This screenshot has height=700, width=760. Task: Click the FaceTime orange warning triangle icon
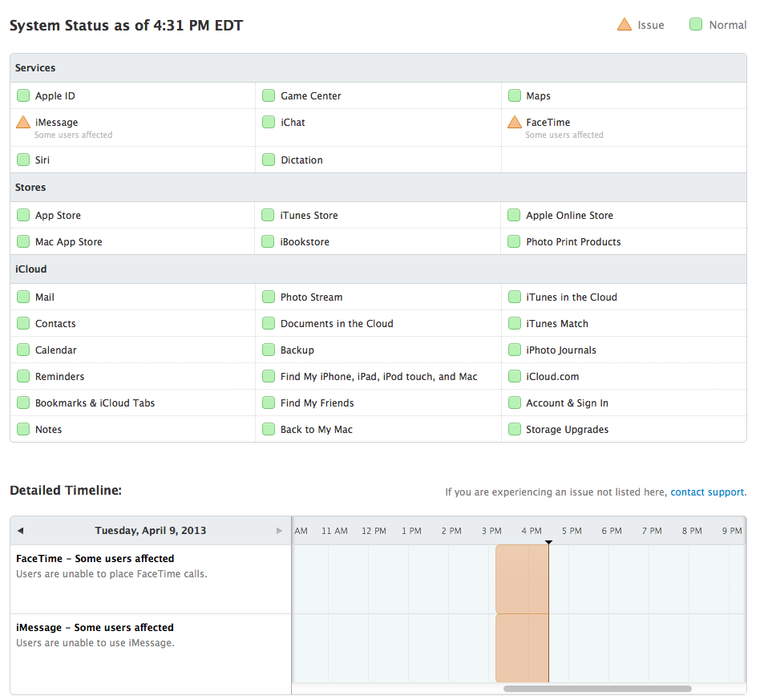514,123
